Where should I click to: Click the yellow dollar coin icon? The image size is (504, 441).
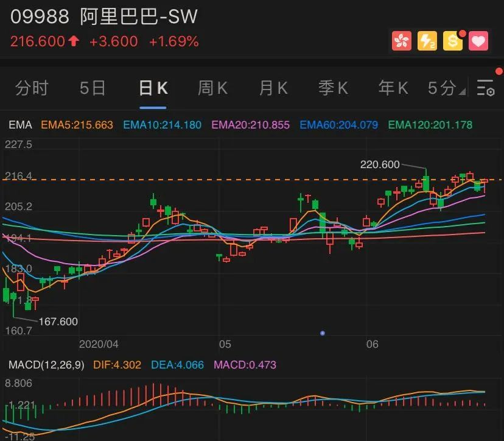453,41
